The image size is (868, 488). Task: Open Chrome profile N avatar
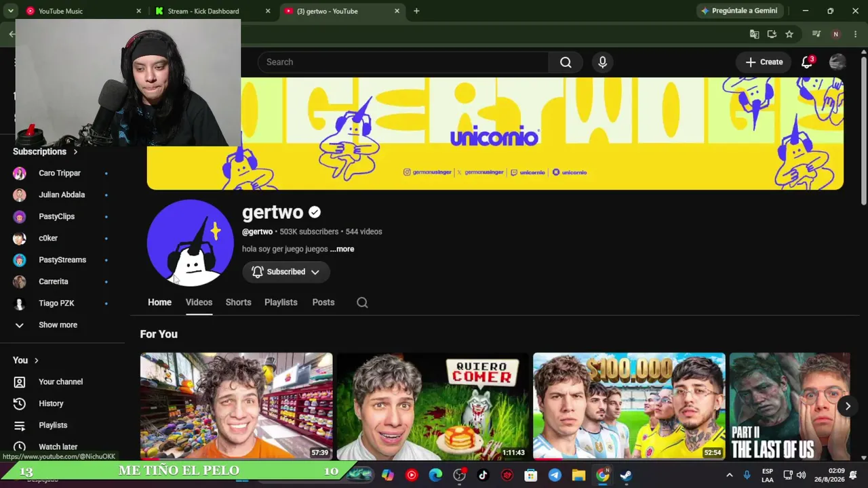[835, 34]
